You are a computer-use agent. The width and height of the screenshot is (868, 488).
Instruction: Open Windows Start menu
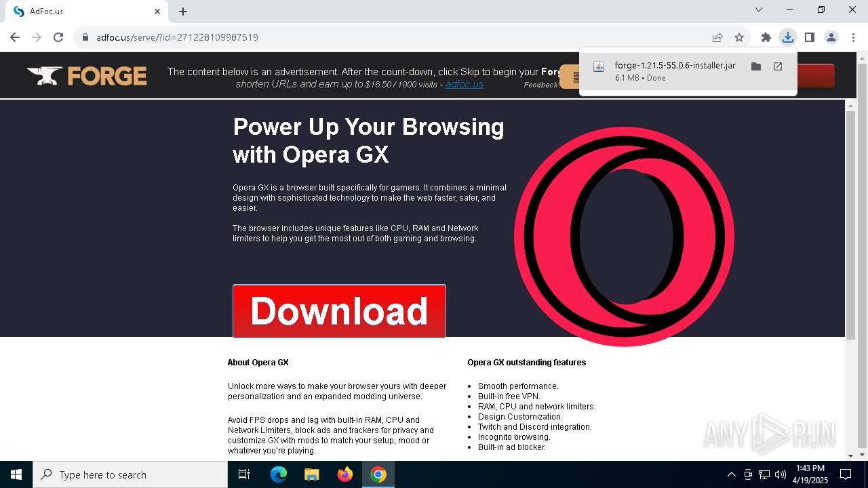point(16,474)
